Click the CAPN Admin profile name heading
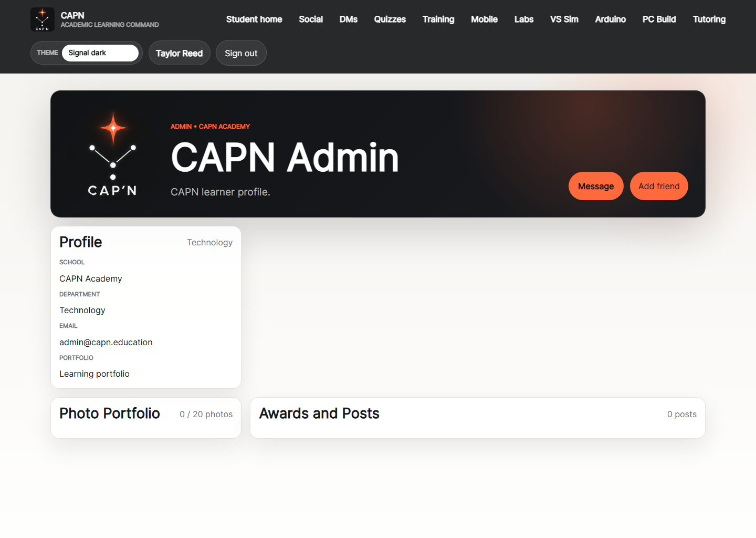The height and width of the screenshot is (538, 756). coord(285,157)
